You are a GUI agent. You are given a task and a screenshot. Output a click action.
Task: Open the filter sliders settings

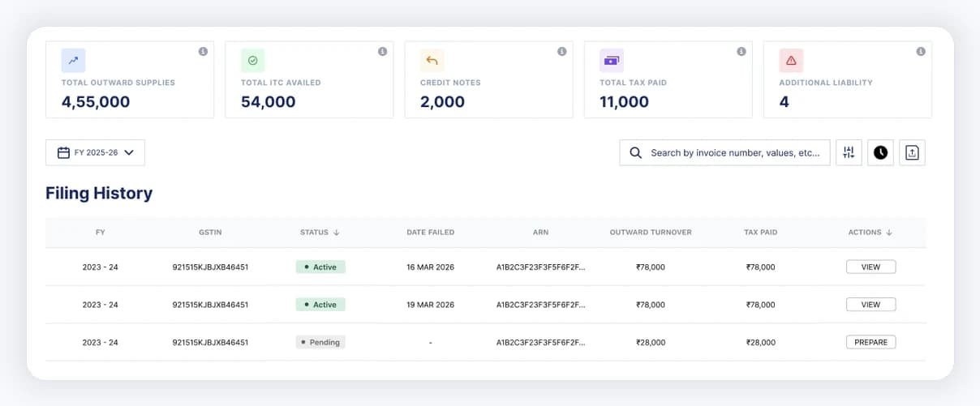[849, 152]
